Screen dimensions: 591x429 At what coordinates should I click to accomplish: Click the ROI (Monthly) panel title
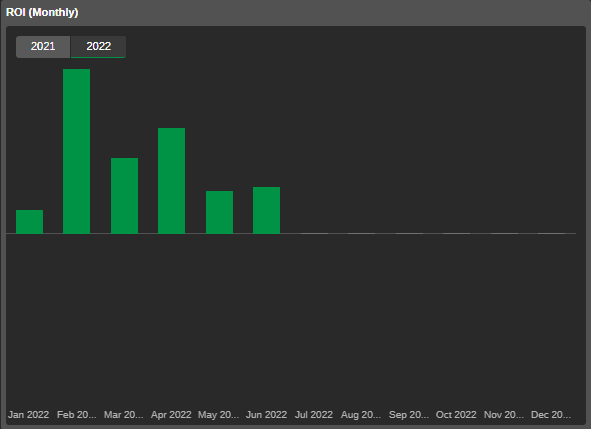[x=42, y=12]
